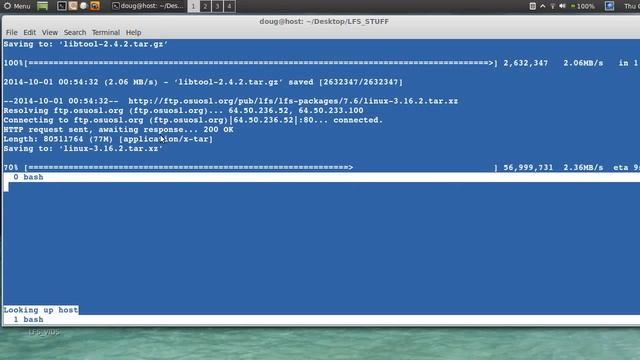Image resolution: width=640 pixels, height=360 pixels.
Task: Click the orange launcher icon in the panel
Action: [x=95, y=6]
